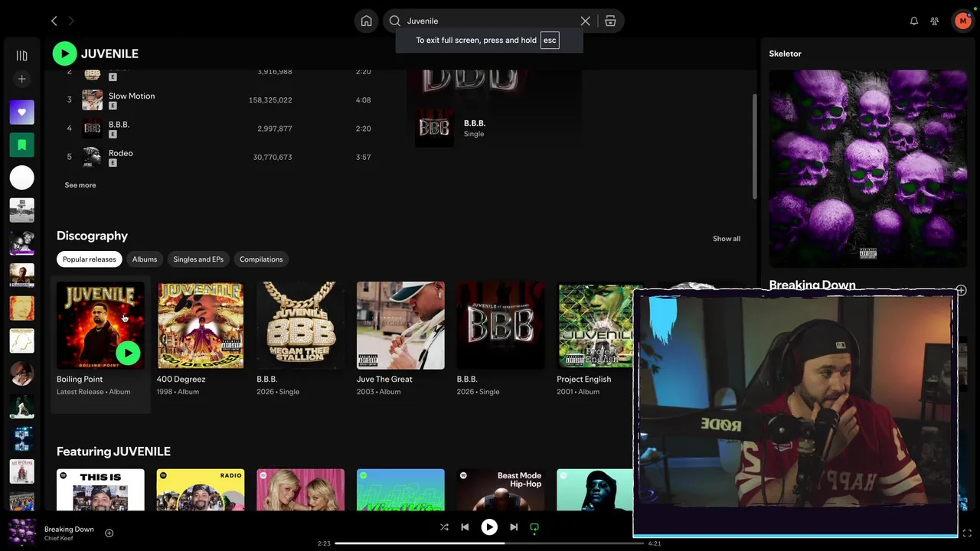The width and height of the screenshot is (980, 551).
Task: Add song via plus icon beside Breaking Down title
Action: 961,290
